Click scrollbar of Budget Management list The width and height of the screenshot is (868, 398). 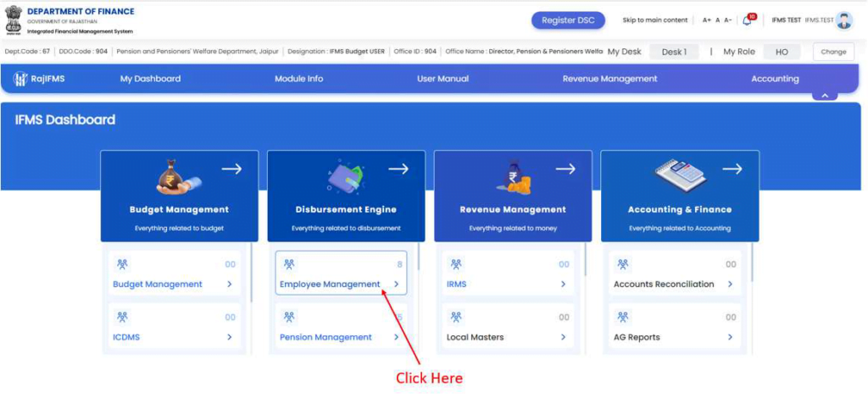(x=253, y=273)
